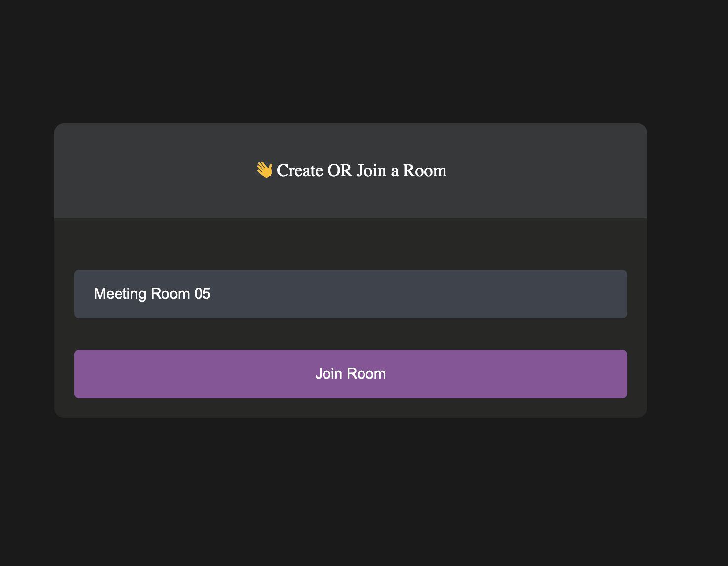Click the dark card body above the input field
This screenshot has height=566, width=728.
click(x=350, y=244)
